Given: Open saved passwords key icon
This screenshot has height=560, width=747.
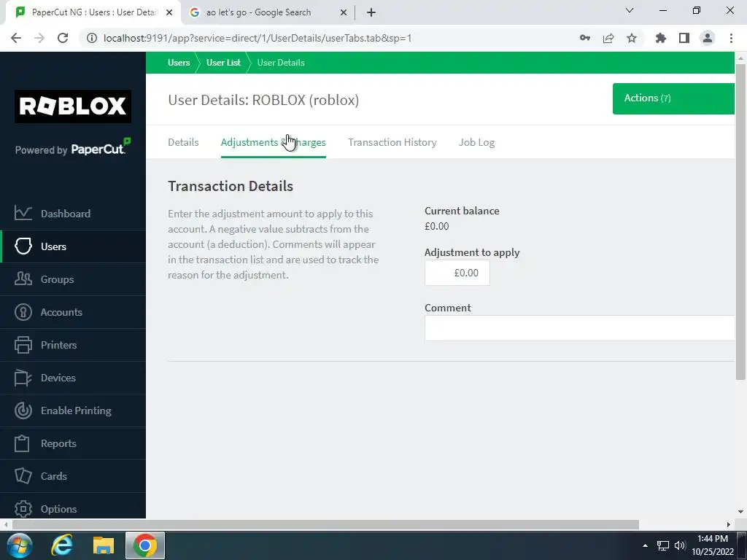Looking at the screenshot, I should click(585, 38).
